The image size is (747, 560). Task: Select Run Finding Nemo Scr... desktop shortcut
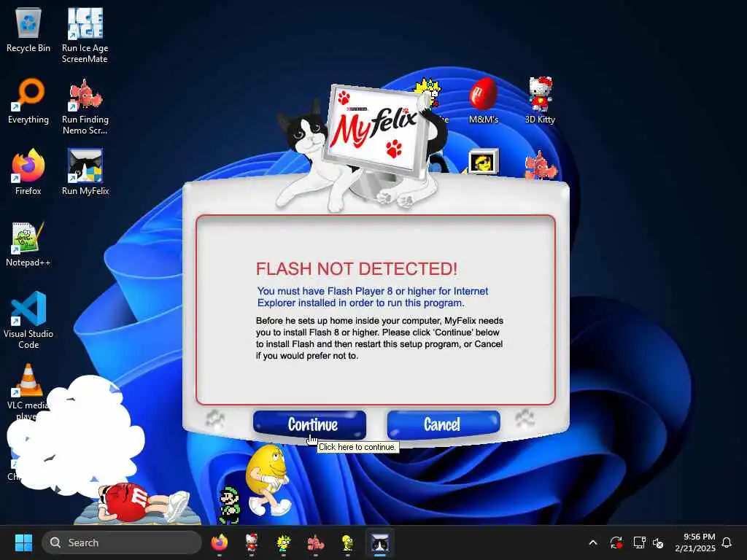point(85,106)
